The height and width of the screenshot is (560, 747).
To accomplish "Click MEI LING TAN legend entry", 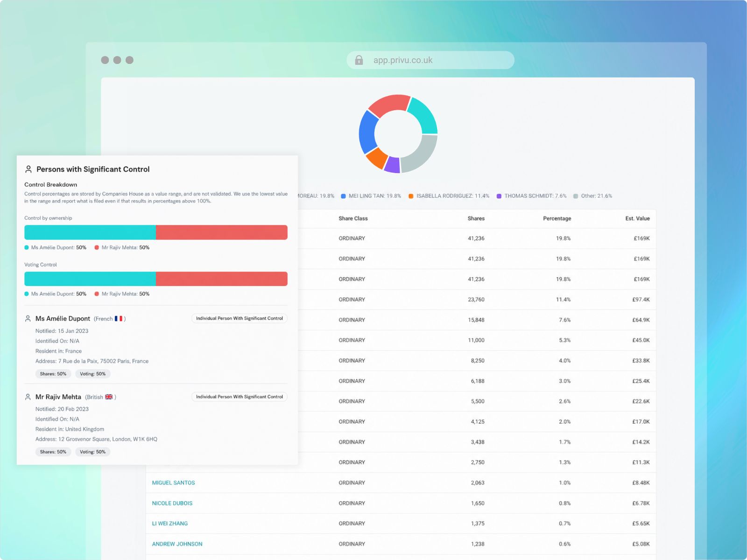I will pyautogui.click(x=371, y=196).
